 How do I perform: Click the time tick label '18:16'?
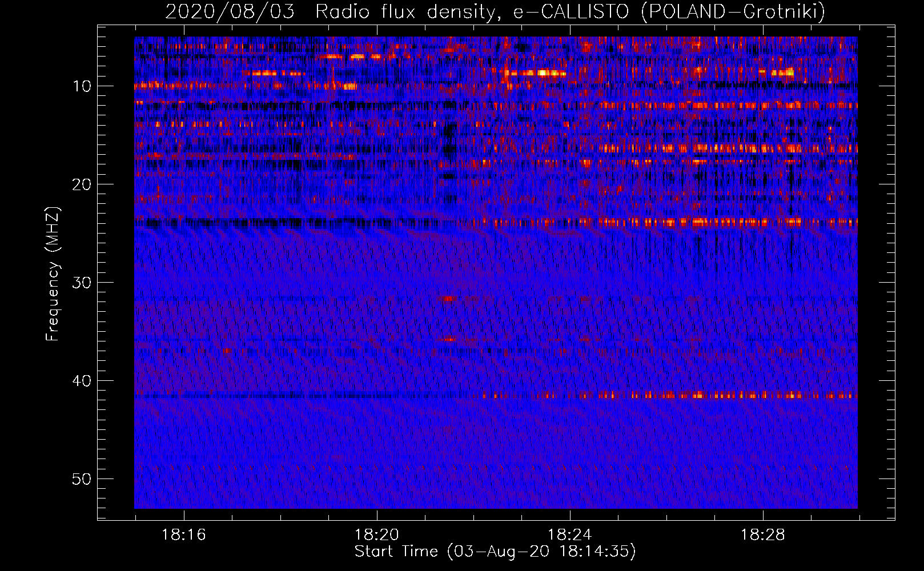pyautogui.click(x=183, y=535)
